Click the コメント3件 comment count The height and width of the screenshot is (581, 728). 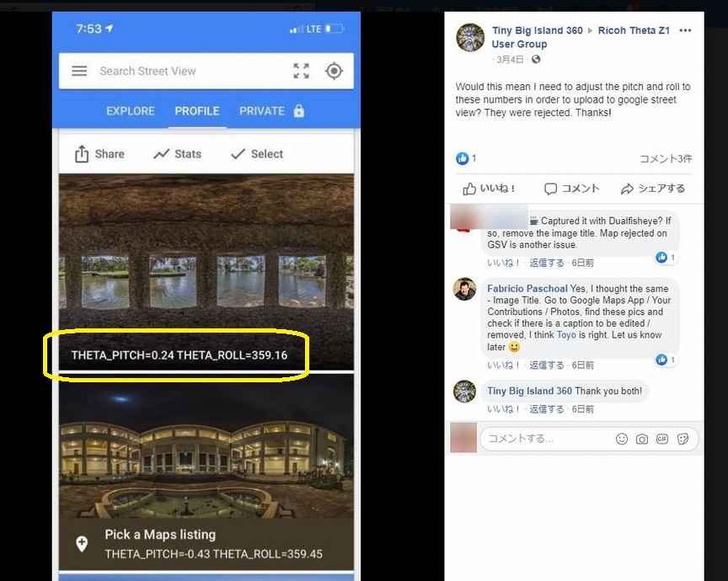666,158
